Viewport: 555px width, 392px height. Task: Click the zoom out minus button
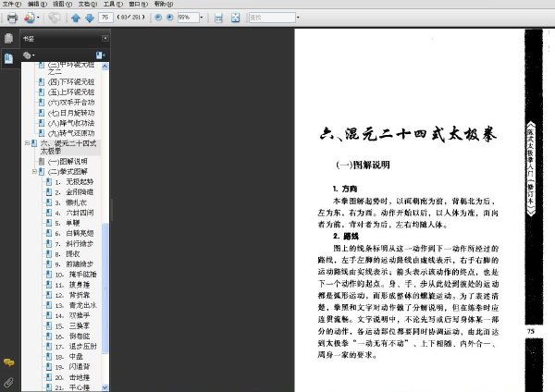[x=158, y=17]
